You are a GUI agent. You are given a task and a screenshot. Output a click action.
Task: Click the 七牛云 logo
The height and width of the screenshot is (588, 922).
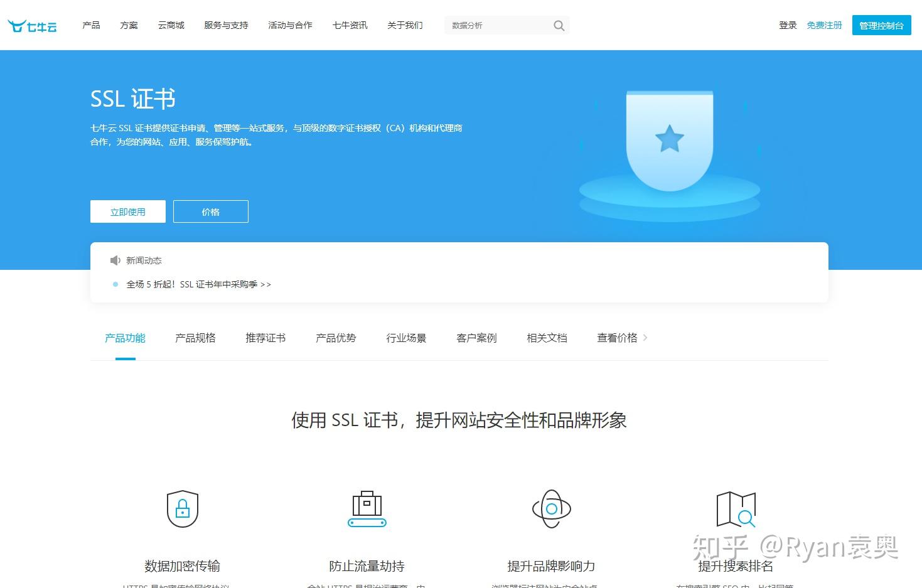(32, 26)
